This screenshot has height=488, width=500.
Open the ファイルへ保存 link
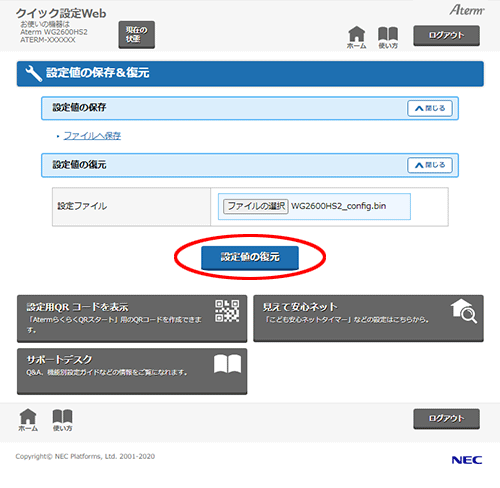(92, 136)
